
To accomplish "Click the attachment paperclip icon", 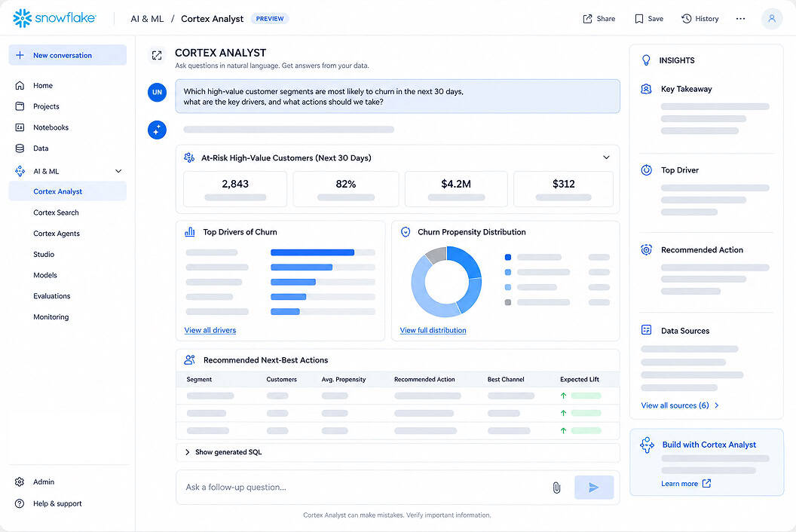I will click(556, 488).
